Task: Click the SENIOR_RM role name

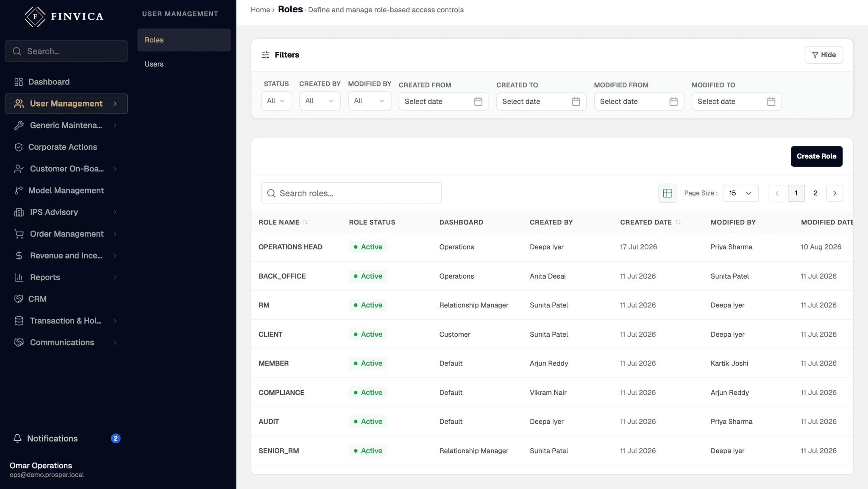Action: point(278,451)
